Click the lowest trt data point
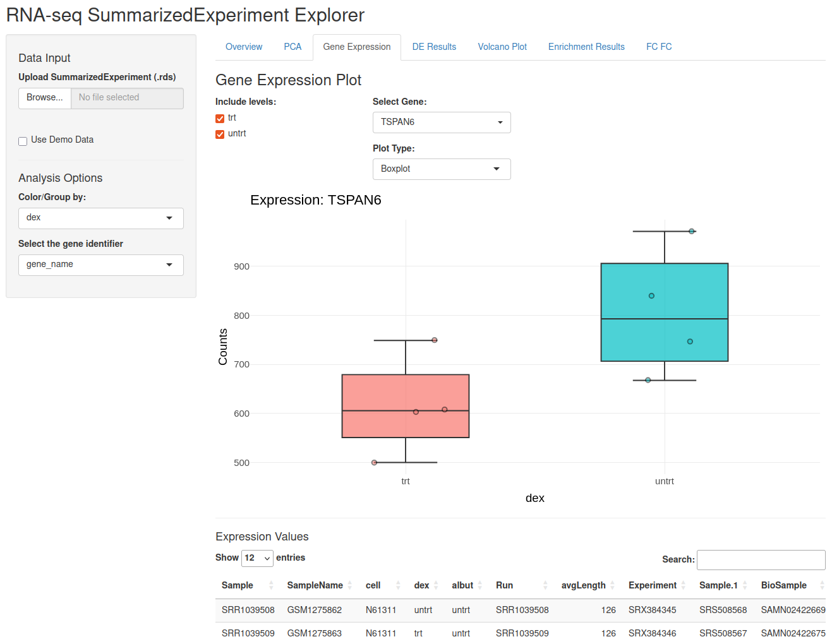Image resolution: width=832 pixels, height=644 pixels. pyautogui.click(x=374, y=463)
